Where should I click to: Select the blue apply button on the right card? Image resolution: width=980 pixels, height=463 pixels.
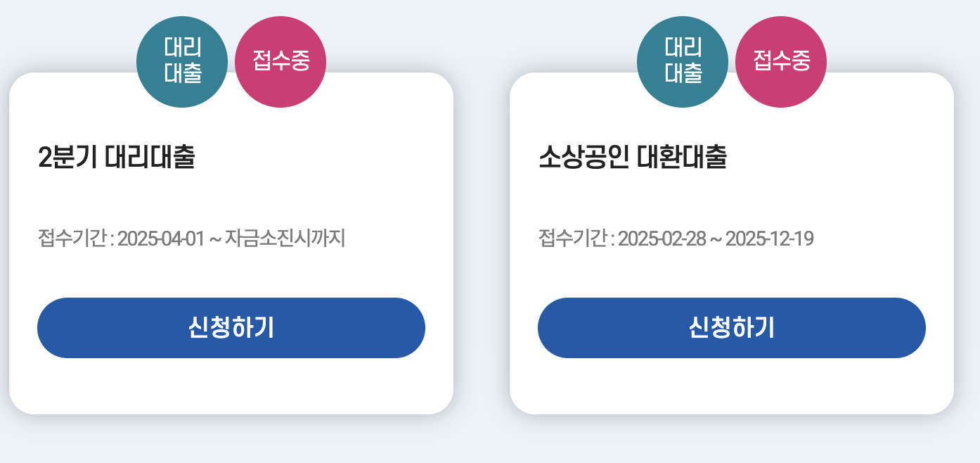point(732,327)
